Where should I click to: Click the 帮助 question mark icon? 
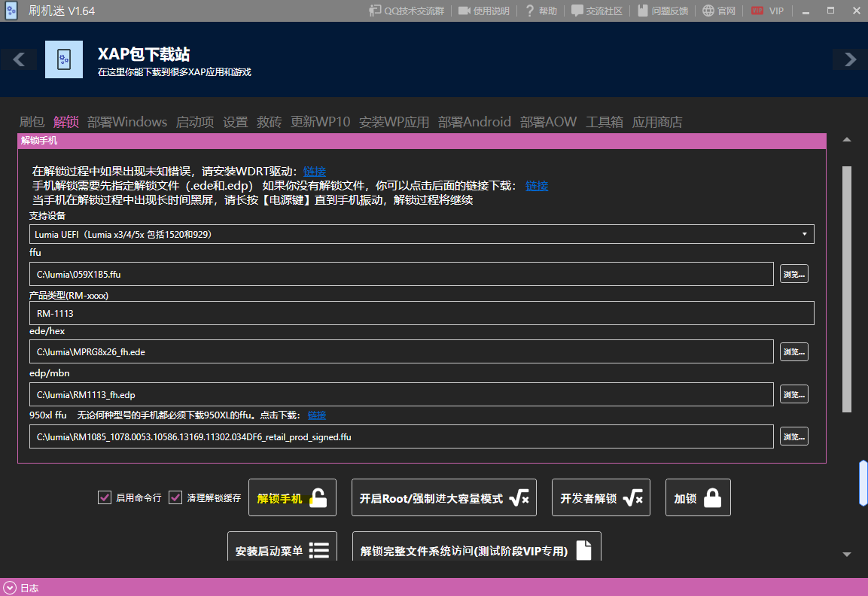coord(530,11)
